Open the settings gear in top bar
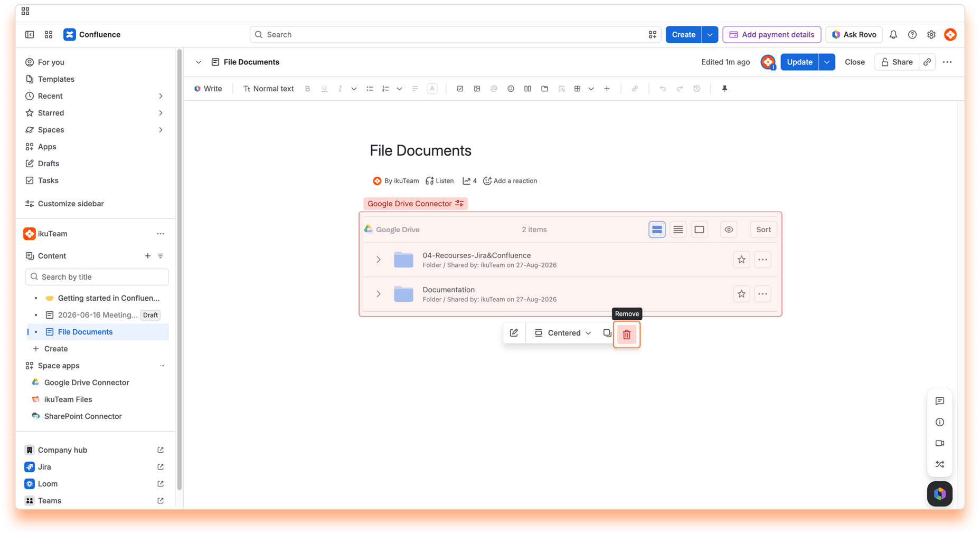 pos(931,35)
